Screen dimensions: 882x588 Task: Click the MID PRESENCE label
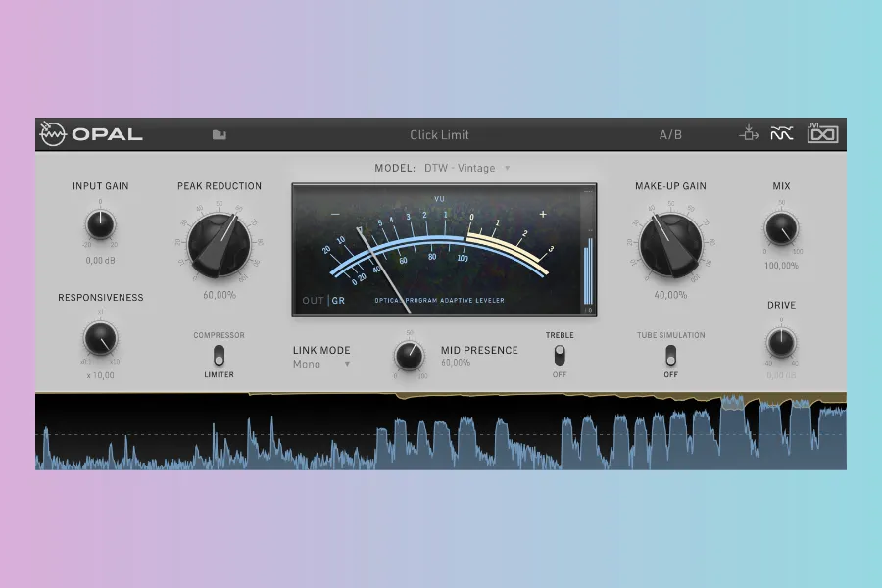pyautogui.click(x=479, y=350)
